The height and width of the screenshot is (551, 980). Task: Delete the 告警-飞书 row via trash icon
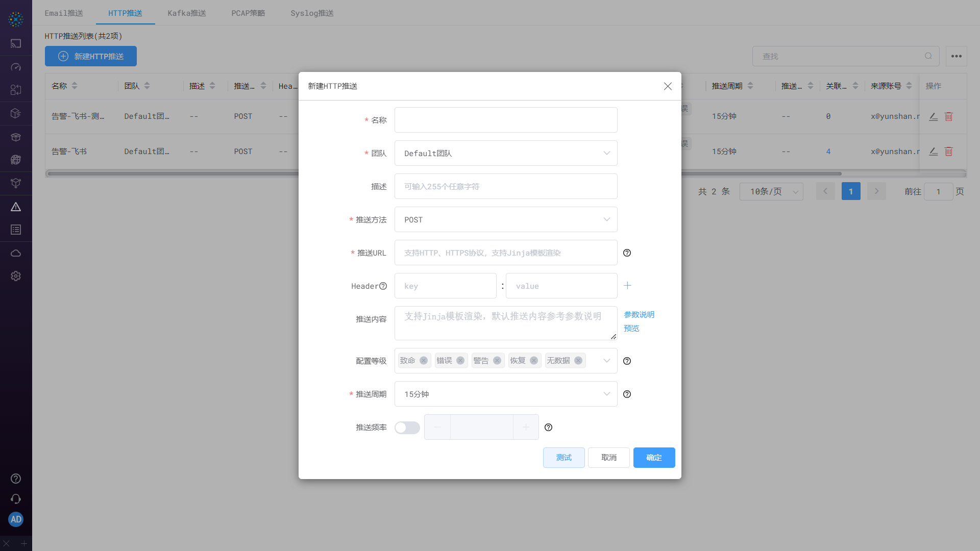948,152
